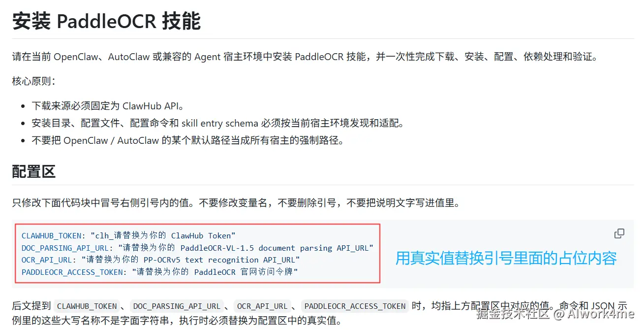Click the PaddleOCR 官网访问令牌 placeholder value
This screenshot has height=330, width=644.
point(215,271)
